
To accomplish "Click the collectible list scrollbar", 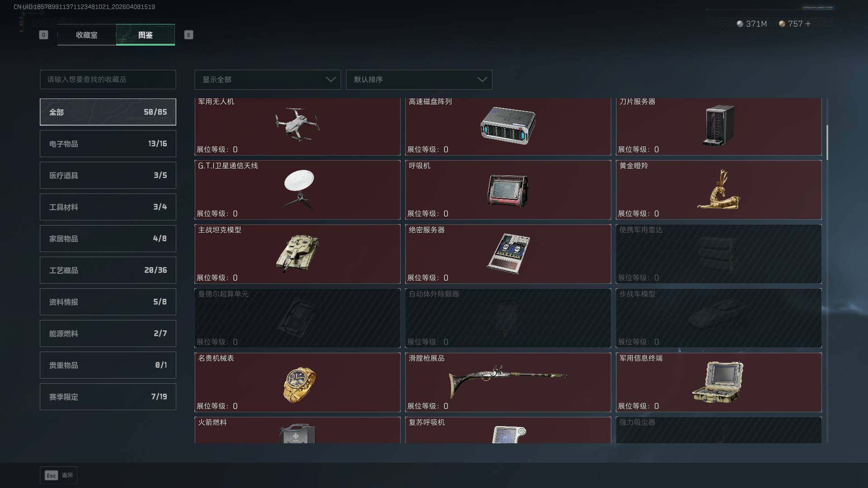I will pyautogui.click(x=827, y=143).
